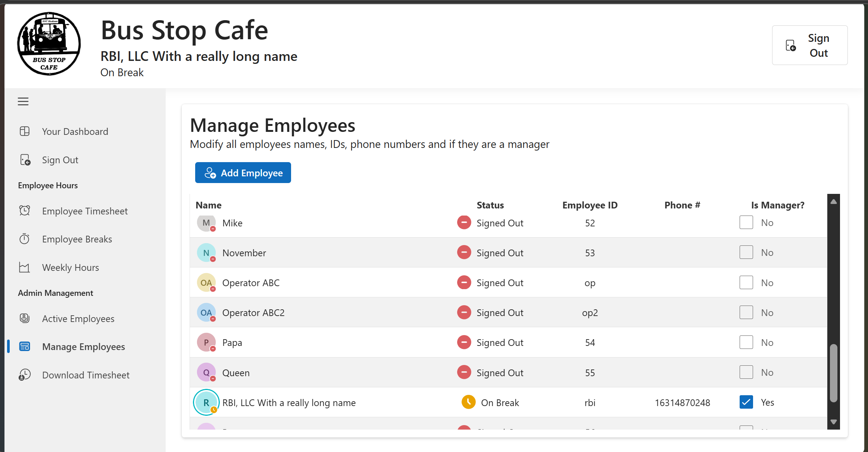Image resolution: width=868 pixels, height=452 pixels.
Task: Click the Weekly Hours chart icon
Action: coord(24,267)
